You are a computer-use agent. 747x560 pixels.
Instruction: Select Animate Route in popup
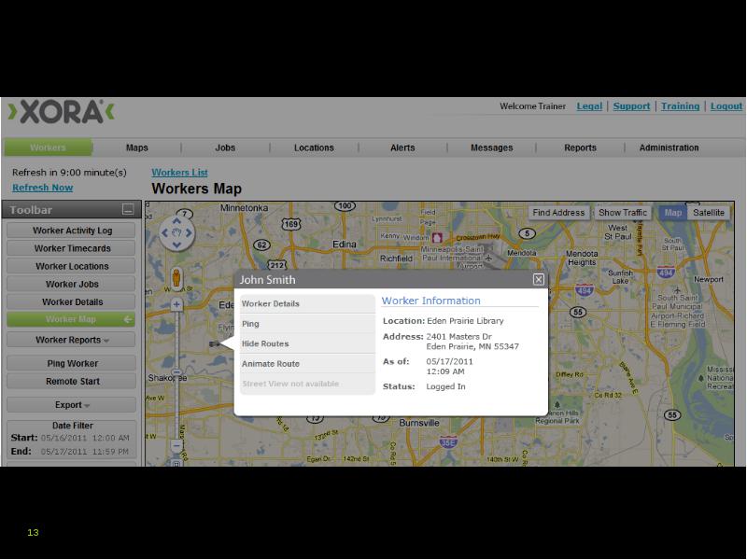coord(308,364)
